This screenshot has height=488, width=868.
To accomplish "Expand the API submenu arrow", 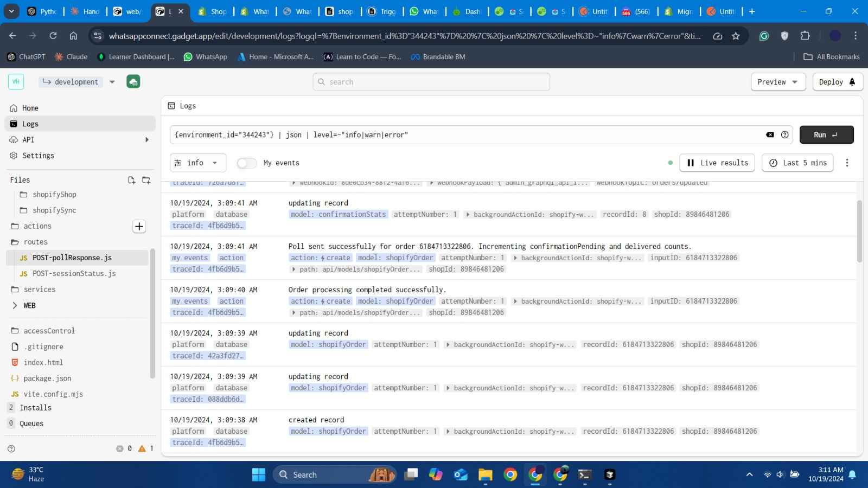I will [146, 140].
